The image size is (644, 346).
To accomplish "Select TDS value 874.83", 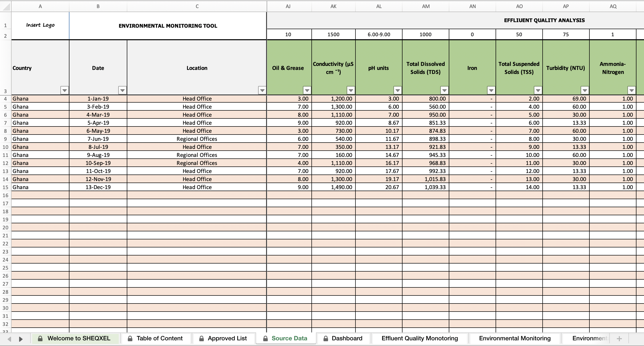I will coord(426,131).
